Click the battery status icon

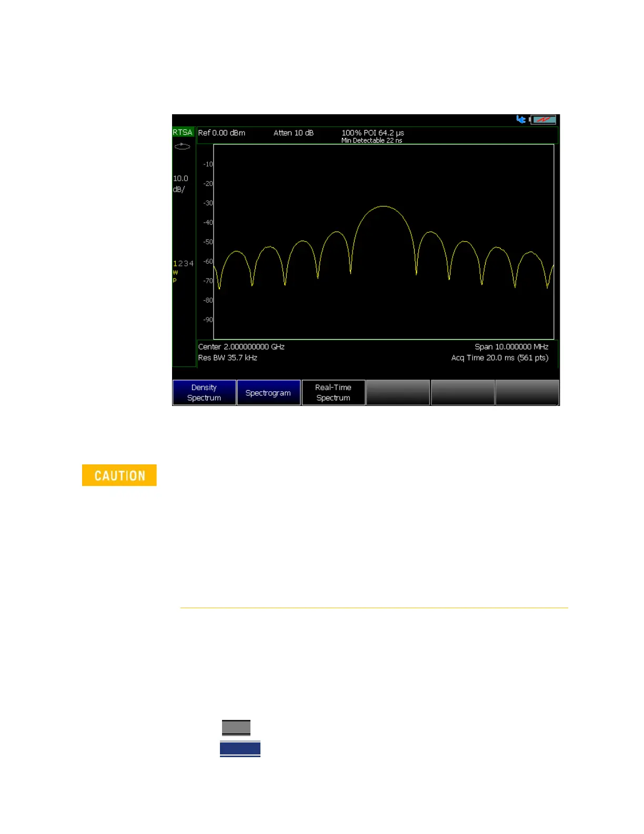click(x=543, y=120)
